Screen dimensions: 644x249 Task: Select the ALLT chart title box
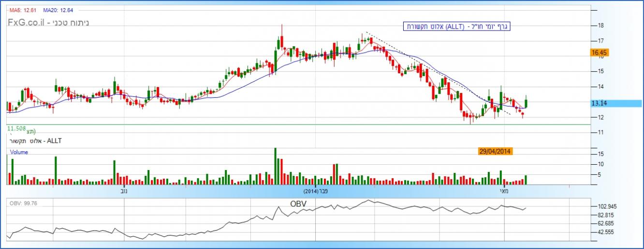457,27
